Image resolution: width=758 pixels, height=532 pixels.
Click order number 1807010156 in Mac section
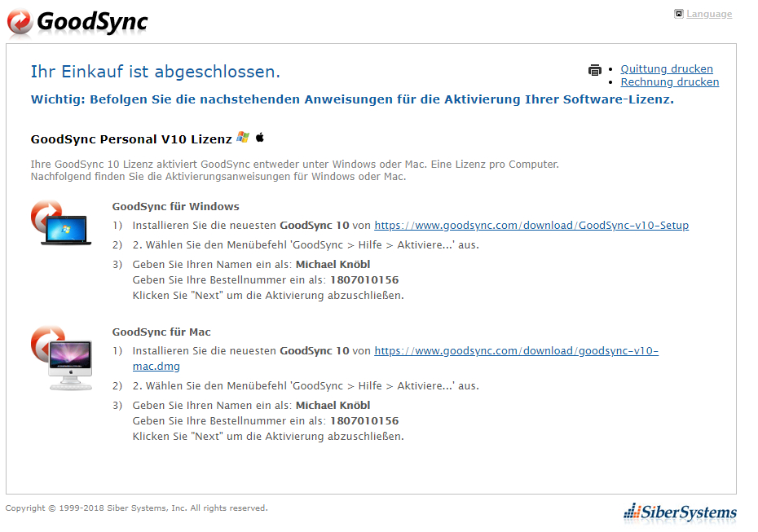364,421
